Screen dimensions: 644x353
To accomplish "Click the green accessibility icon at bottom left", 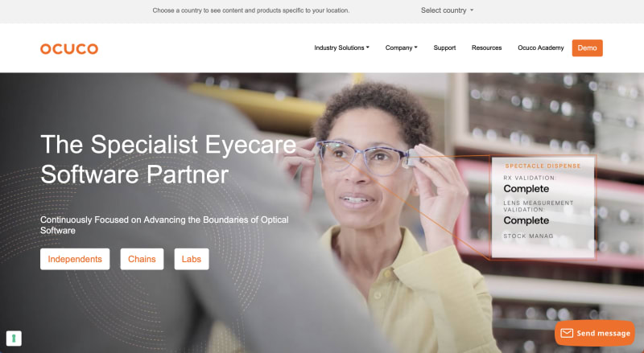I will click(14, 339).
